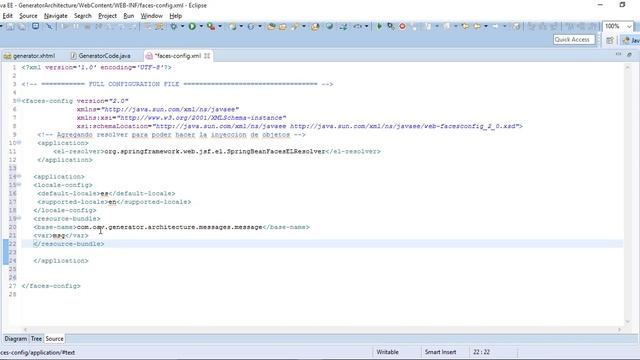Open the Edit menu

pos(7,16)
